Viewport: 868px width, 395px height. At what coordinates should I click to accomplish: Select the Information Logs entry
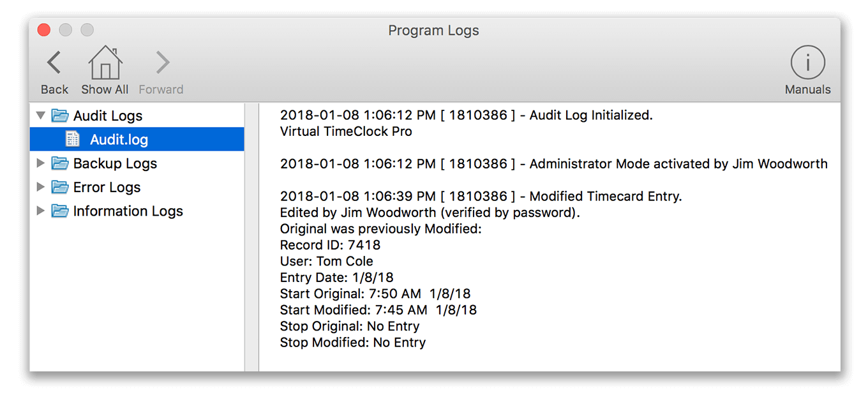(128, 211)
